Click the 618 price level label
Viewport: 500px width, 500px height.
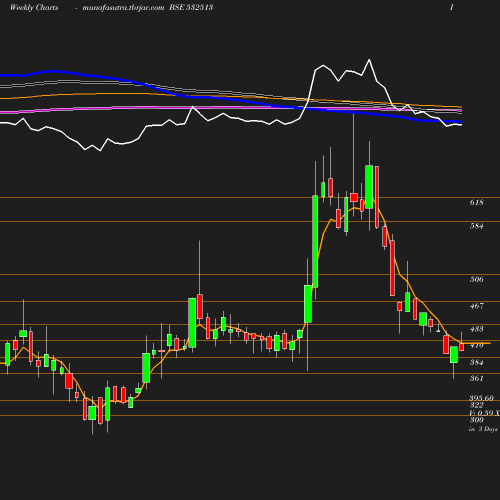(x=476, y=202)
